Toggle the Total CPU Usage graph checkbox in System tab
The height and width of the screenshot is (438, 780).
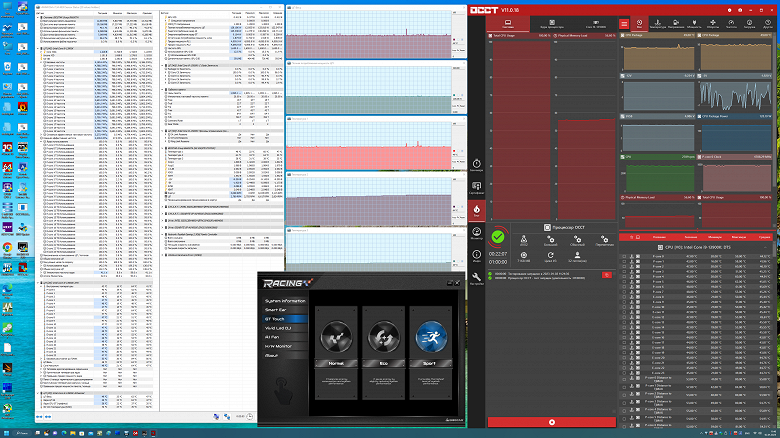490,36
